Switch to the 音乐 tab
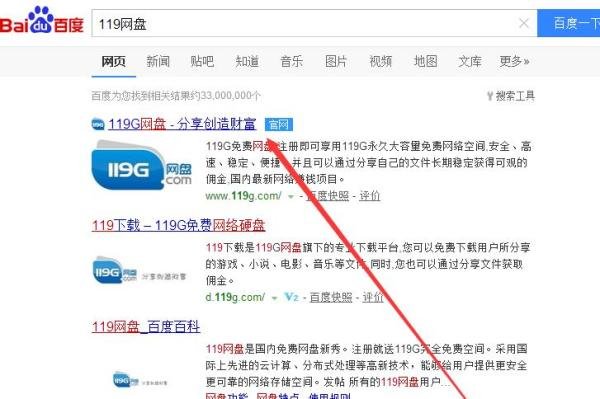The width and height of the screenshot is (600, 399). pyautogui.click(x=292, y=61)
